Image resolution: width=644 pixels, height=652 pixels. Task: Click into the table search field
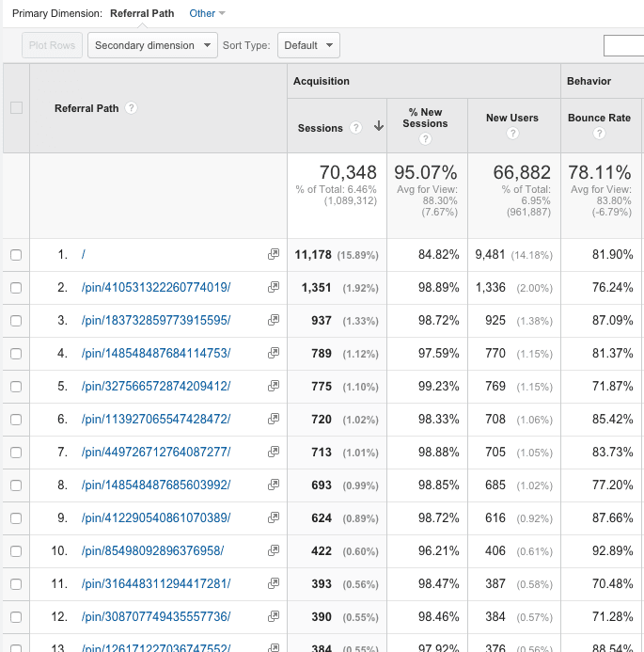[x=623, y=45]
